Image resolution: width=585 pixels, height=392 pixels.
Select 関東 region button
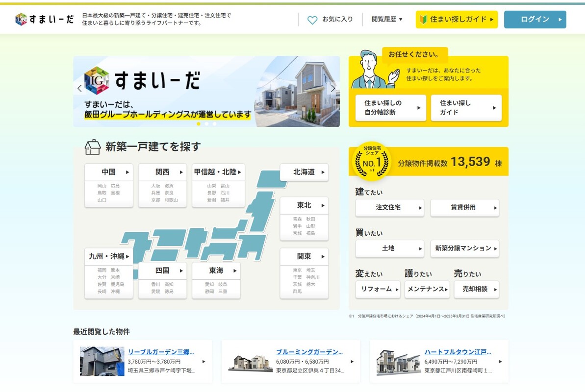click(x=304, y=257)
